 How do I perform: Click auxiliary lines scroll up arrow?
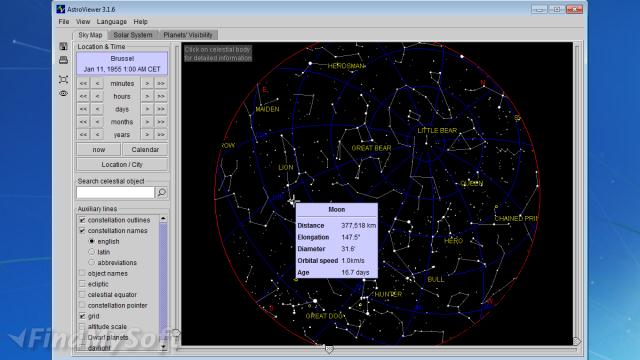[x=163, y=219]
